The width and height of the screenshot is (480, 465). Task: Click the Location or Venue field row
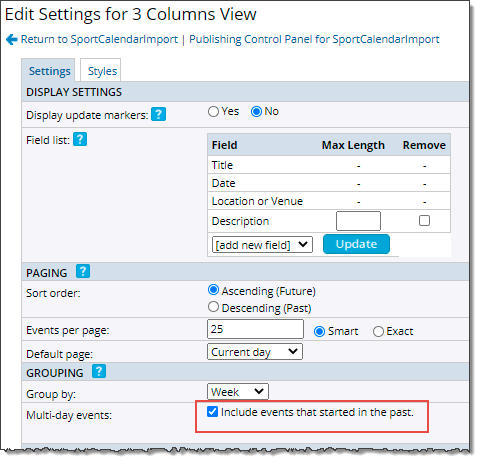click(x=329, y=201)
